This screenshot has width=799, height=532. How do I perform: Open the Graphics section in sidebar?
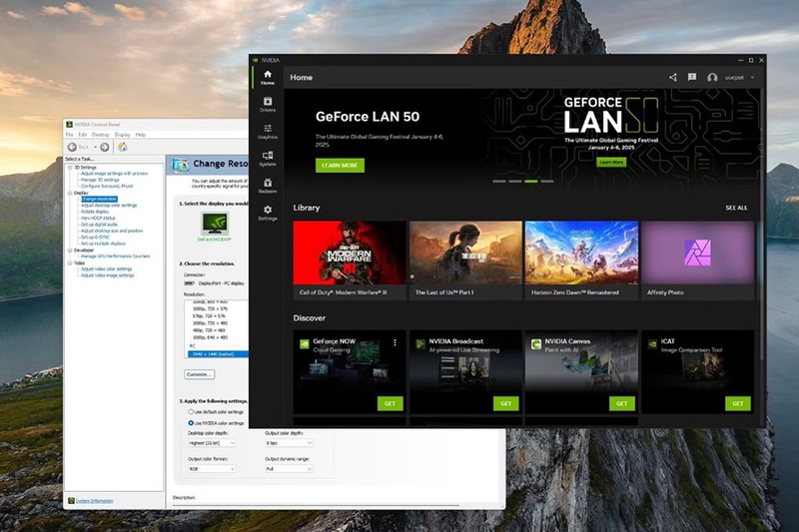[x=267, y=132]
